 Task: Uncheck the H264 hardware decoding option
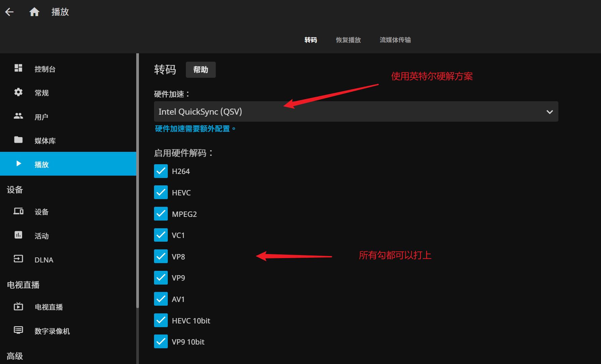(161, 171)
